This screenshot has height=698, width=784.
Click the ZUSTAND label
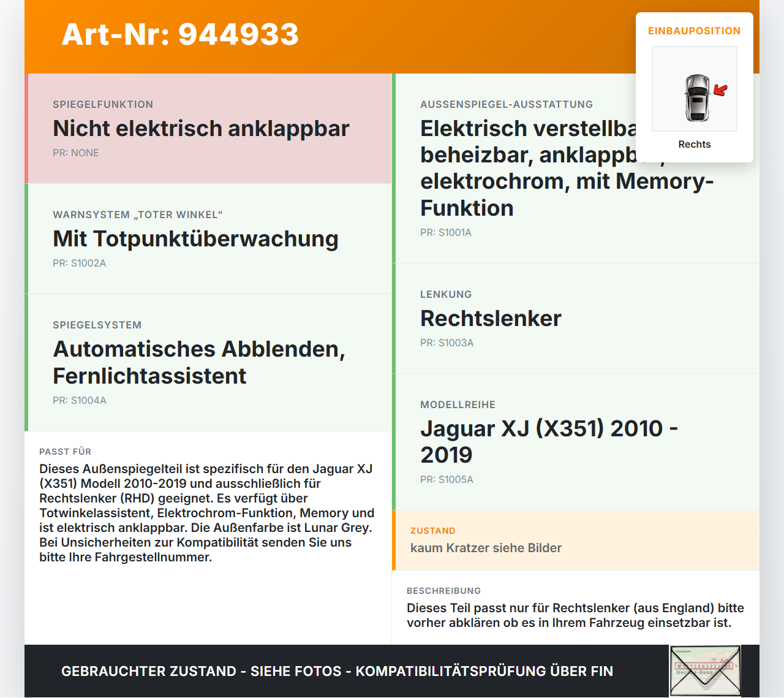[x=433, y=531]
